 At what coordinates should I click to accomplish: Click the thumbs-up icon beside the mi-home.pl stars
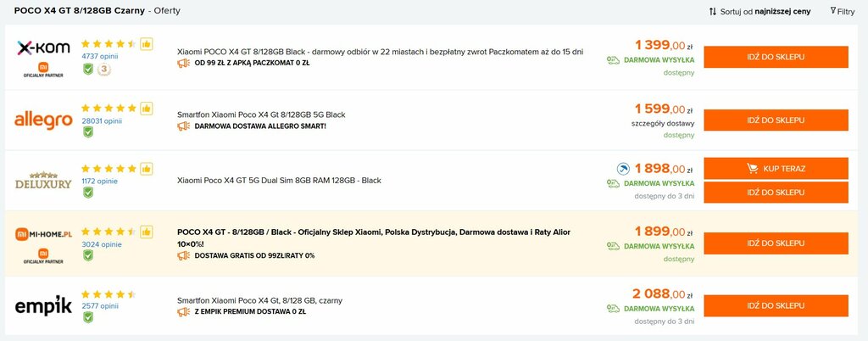(x=146, y=232)
